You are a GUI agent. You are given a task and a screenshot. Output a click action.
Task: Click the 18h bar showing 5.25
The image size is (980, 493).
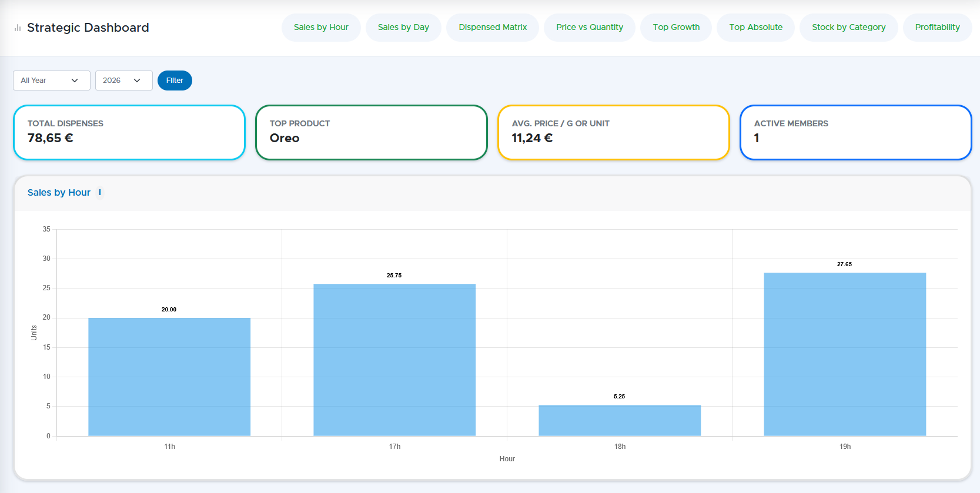pyautogui.click(x=620, y=420)
